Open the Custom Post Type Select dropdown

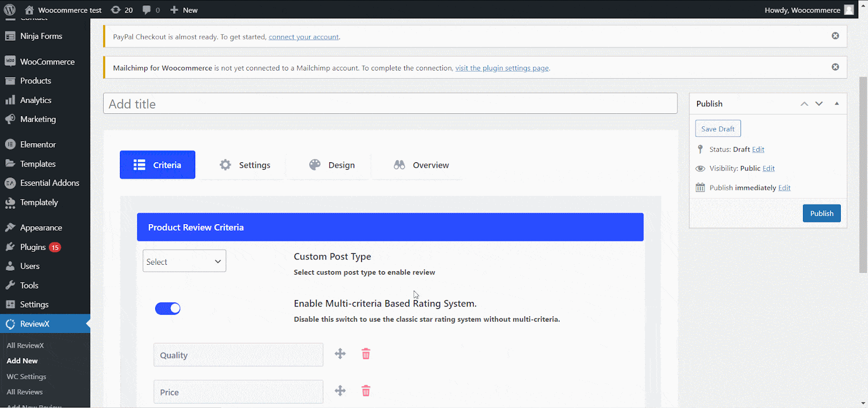184,261
